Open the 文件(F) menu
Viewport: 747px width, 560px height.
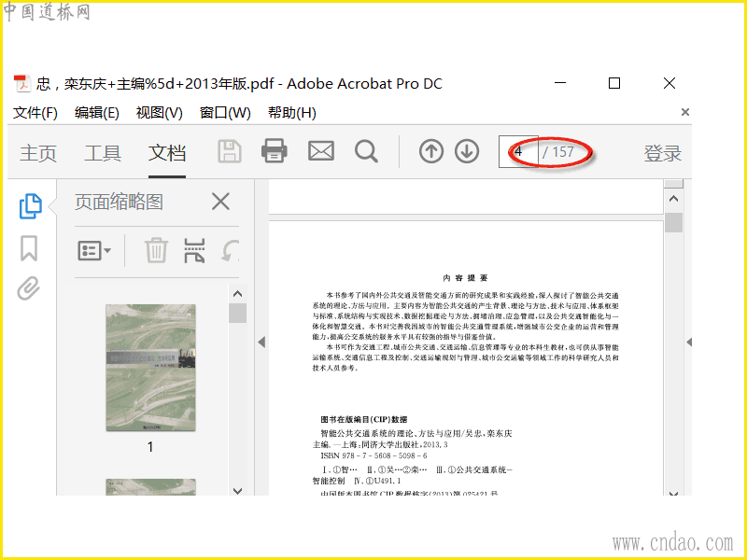(x=35, y=113)
